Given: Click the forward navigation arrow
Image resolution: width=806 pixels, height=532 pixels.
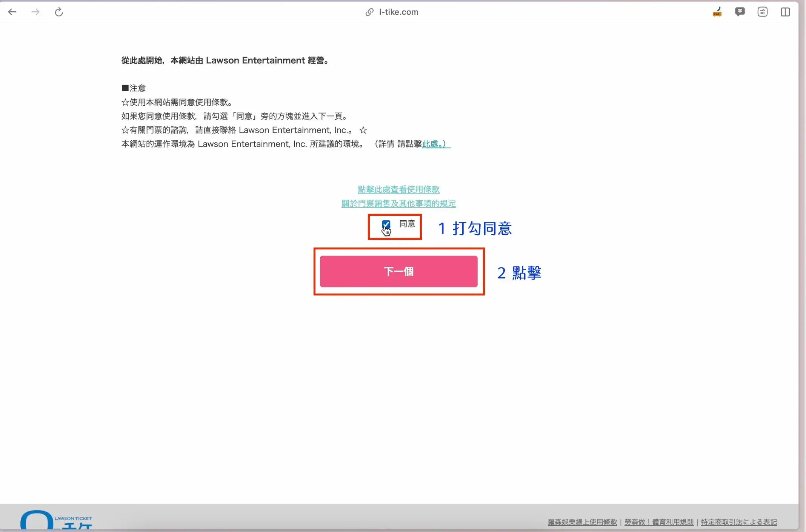Looking at the screenshot, I should pos(35,12).
